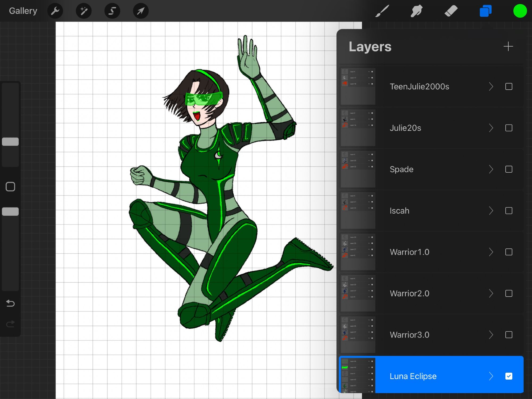Tap the Warrior1.0 group thumbnail

pos(358,252)
